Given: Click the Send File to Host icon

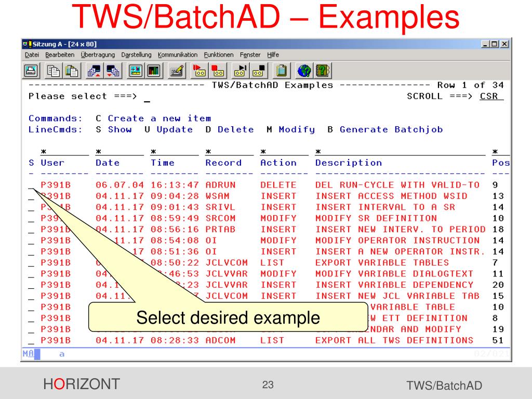Looking at the screenshot, I should (94, 71).
